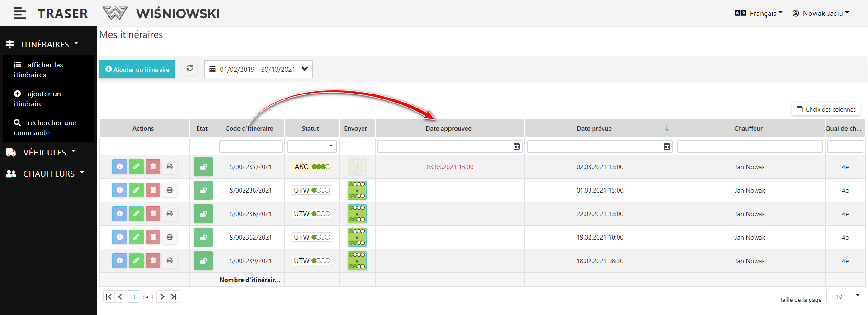Print itinerary S/002362/2021
The height and width of the screenshot is (315, 868).
tap(170, 237)
